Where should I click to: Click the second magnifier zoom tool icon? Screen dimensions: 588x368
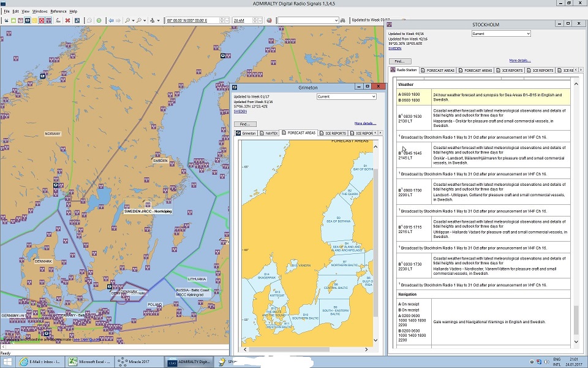click(139, 21)
